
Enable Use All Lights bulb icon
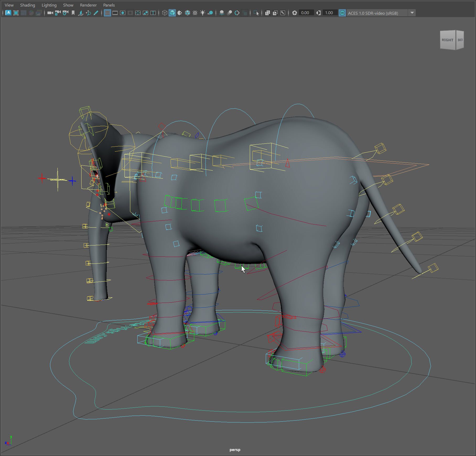pos(203,13)
